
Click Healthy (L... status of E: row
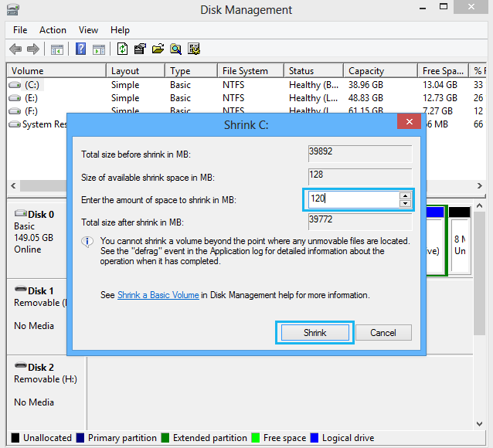click(x=314, y=98)
